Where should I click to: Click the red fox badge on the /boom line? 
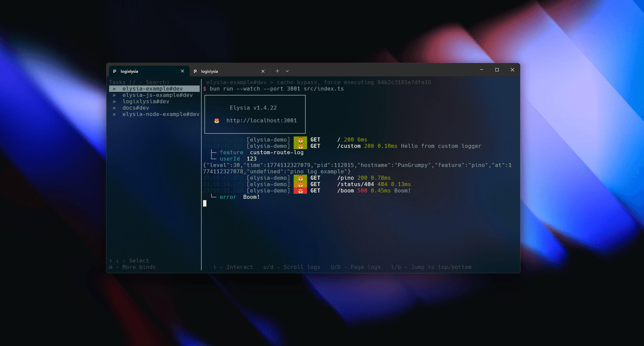click(300, 191)
